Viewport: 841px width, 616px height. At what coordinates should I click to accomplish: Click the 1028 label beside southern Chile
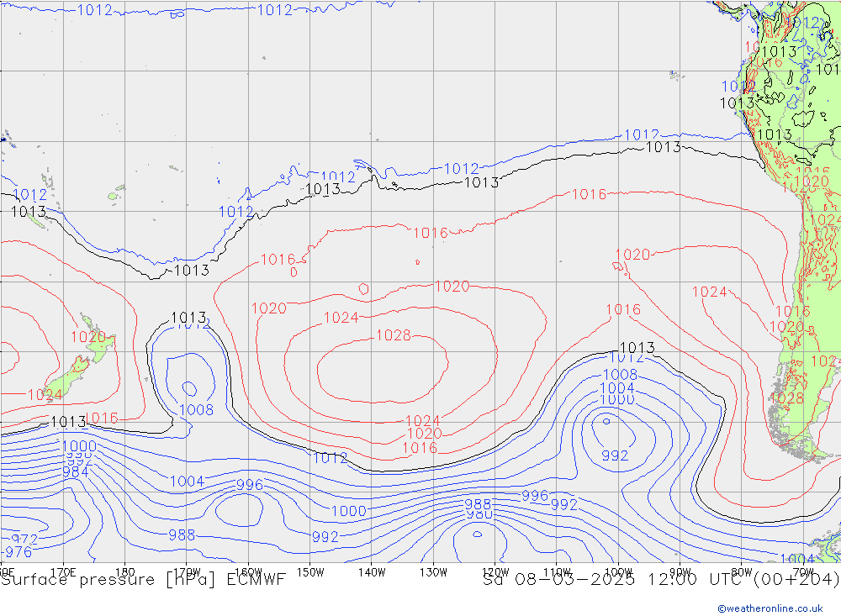pos(787,398)
